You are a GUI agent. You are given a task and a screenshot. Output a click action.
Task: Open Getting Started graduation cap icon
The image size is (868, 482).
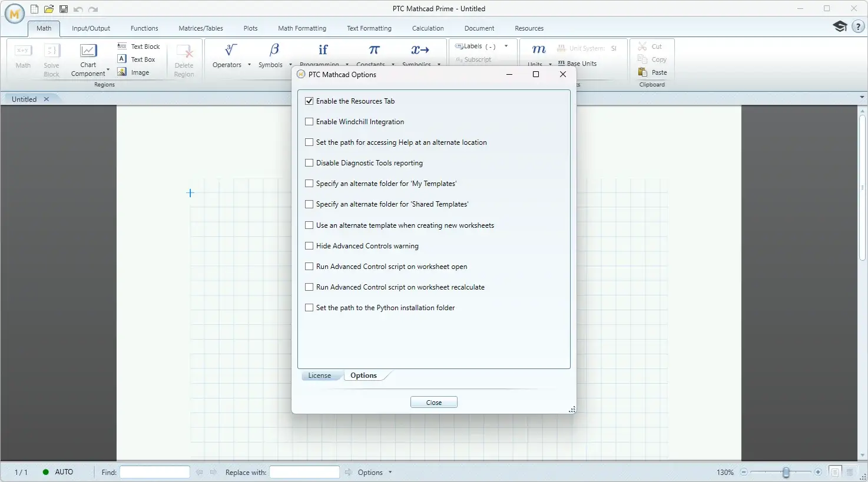(840, 26)
